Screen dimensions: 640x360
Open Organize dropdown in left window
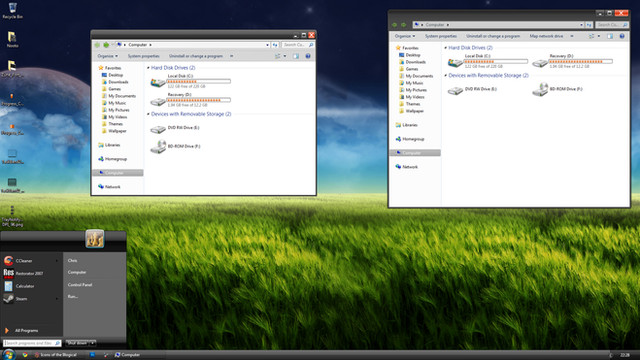pyautogui.click(x=108, y=56)
